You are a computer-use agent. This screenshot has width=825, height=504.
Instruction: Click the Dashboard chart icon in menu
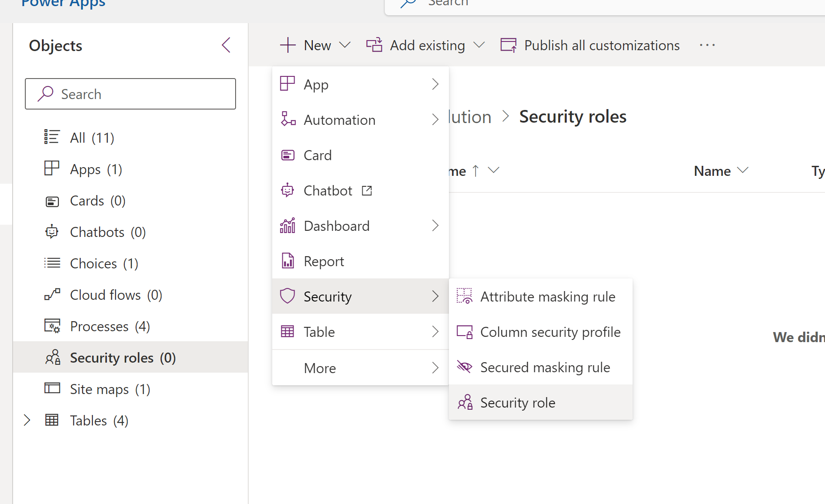(x=288, y=225)
